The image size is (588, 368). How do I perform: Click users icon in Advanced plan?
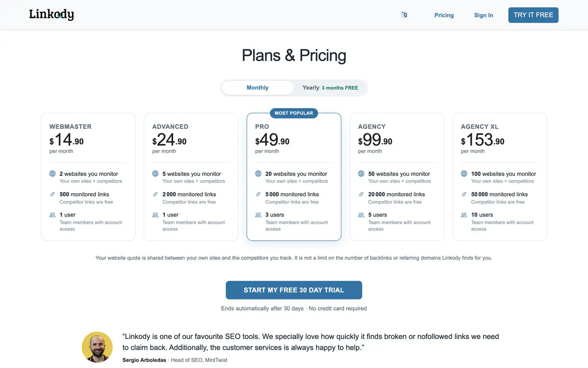(155, 215)
